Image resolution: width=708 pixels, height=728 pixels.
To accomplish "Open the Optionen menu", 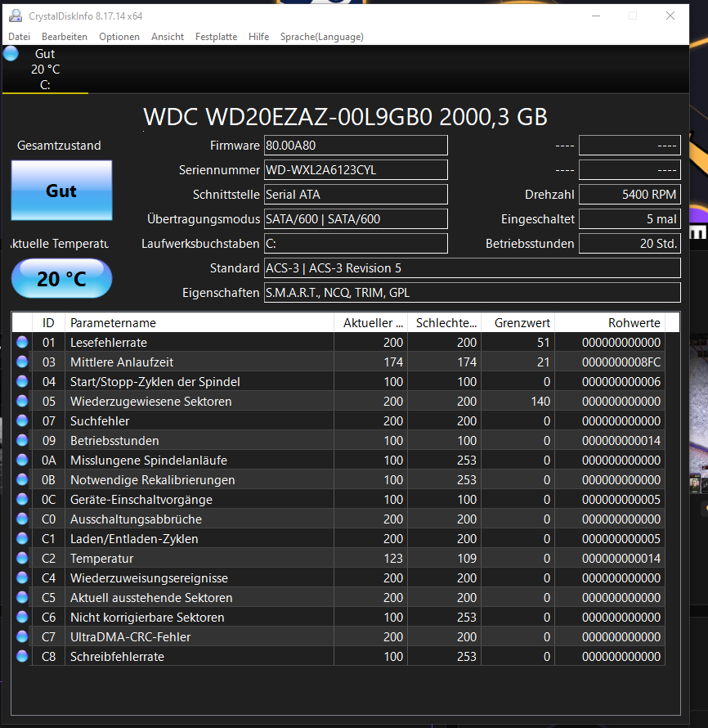I will click(119, 37).
